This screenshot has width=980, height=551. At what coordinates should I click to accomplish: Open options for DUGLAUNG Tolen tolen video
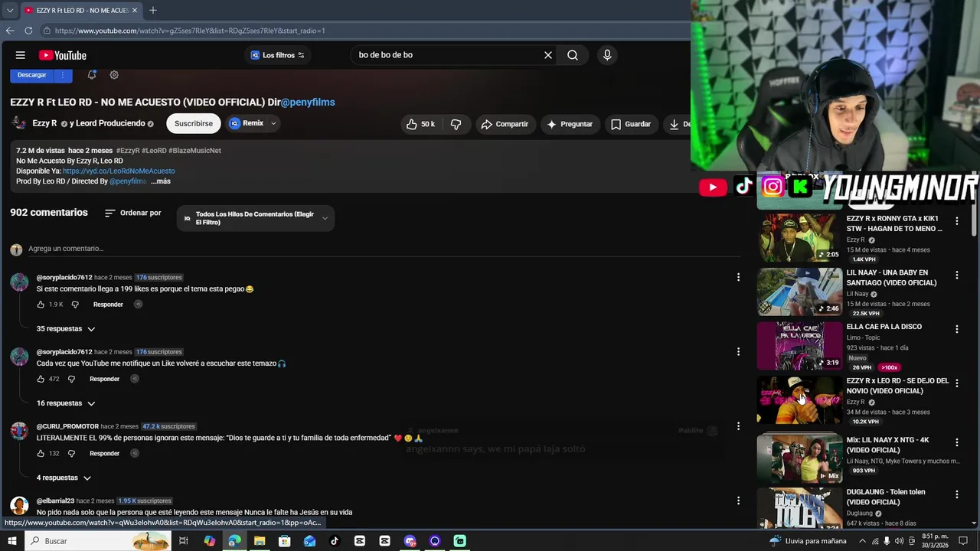(x=956, y=494)
